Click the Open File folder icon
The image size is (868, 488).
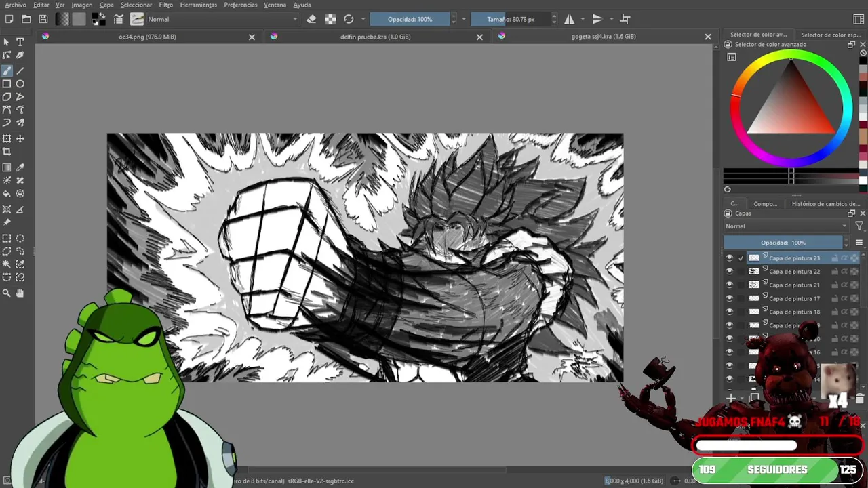[x=26, y=19]
